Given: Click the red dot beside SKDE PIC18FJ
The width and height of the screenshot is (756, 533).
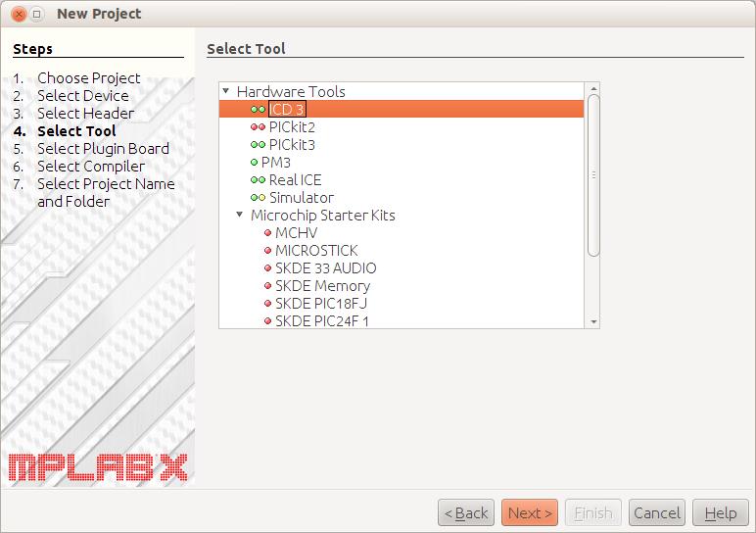Looking at the screenshot, I should pyautogui.click(x=268, y=304).
